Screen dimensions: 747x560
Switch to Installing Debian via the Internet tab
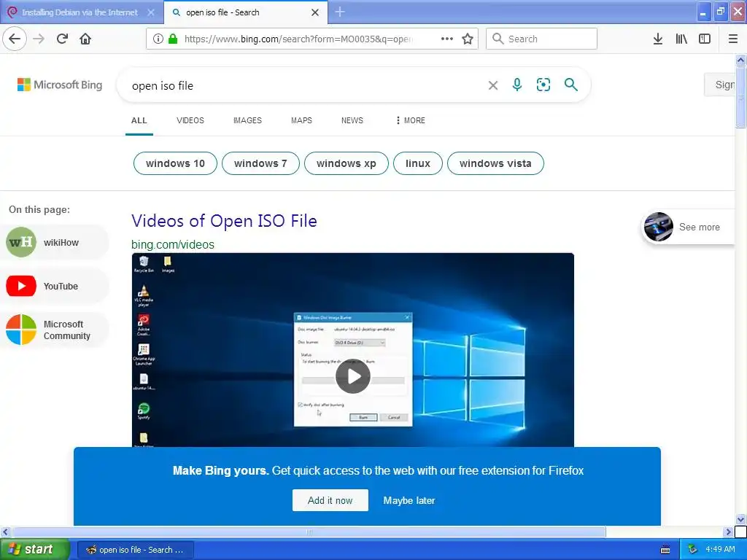tap(82, 12)
